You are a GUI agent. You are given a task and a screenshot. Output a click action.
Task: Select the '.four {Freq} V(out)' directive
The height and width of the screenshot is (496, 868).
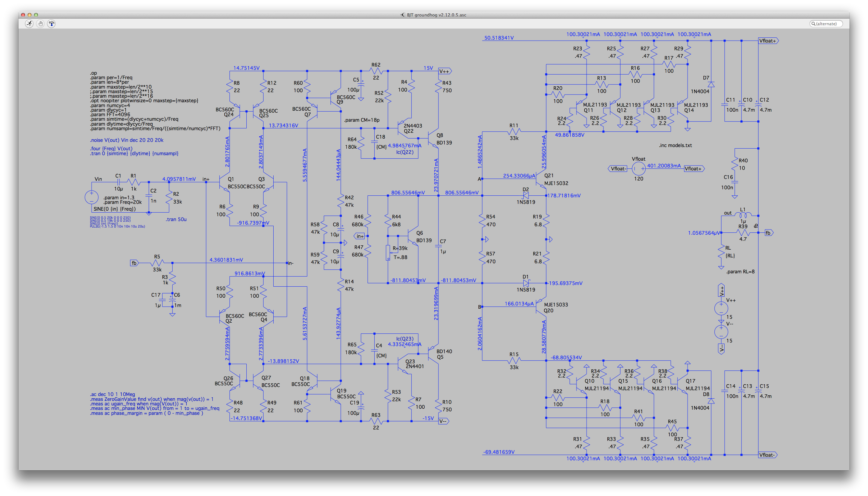[x=111, y=149]
